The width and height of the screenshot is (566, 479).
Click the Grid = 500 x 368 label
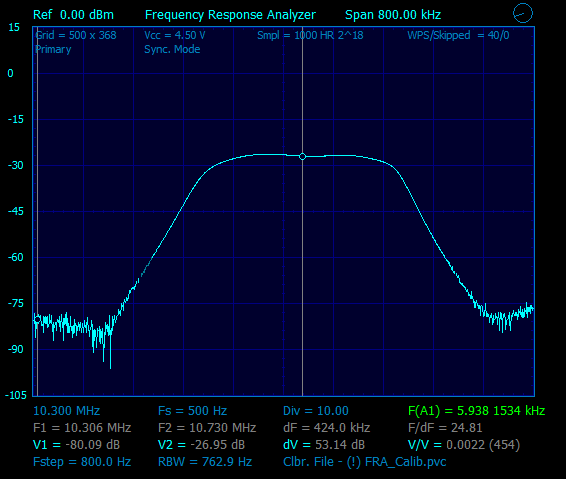point(76,35)
